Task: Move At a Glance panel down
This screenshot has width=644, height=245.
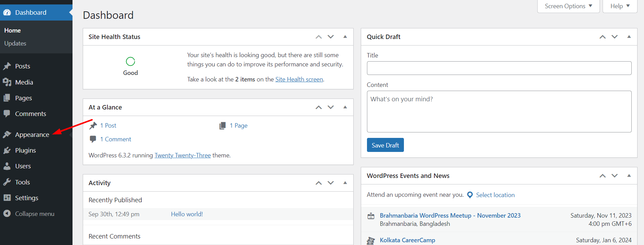Action: pyautogui.click(x=331, y=107)
